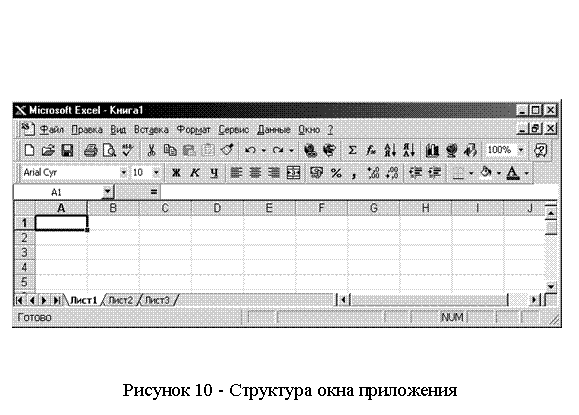Toggle center alignment

coord(255,172)
